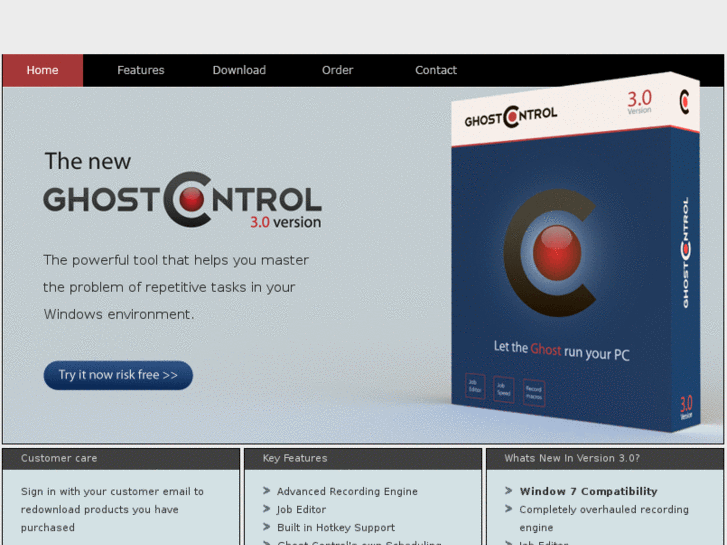Click the 'Key Features' panel header
The height and width of the screenshot is (545, 727).
363,458
